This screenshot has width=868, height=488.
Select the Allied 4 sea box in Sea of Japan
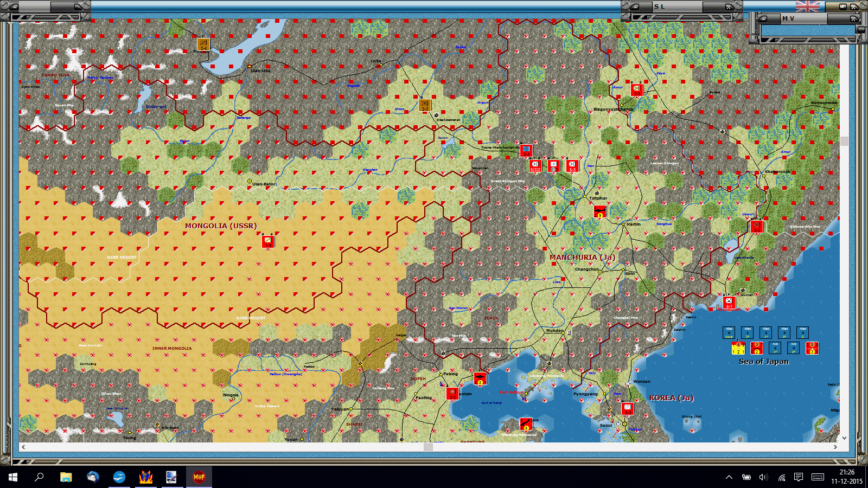(x=803, y=332)
